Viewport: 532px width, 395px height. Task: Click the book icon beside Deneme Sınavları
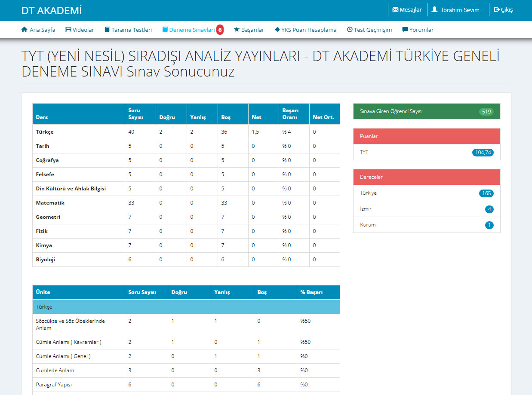[165, 30]
